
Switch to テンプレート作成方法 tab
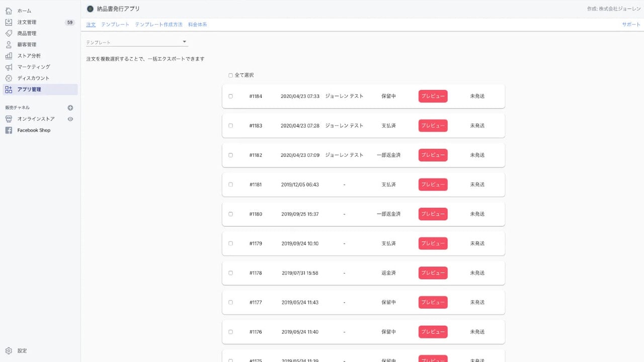coord(159,25)
